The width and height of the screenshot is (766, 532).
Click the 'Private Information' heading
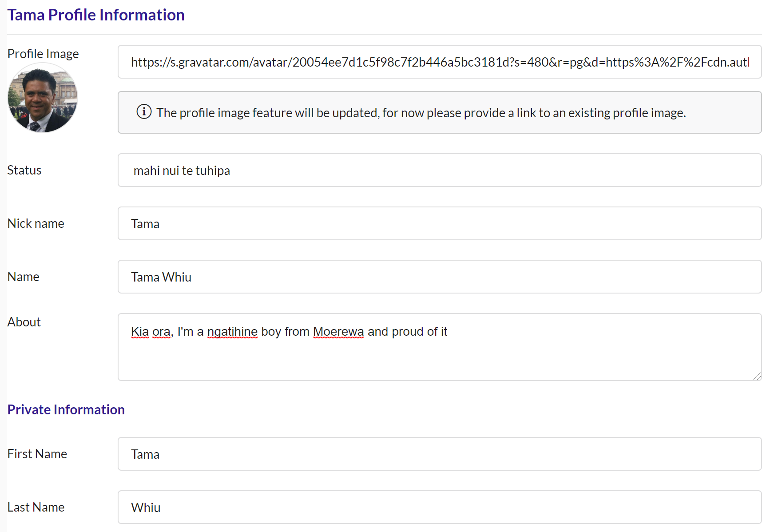point(66,409)
